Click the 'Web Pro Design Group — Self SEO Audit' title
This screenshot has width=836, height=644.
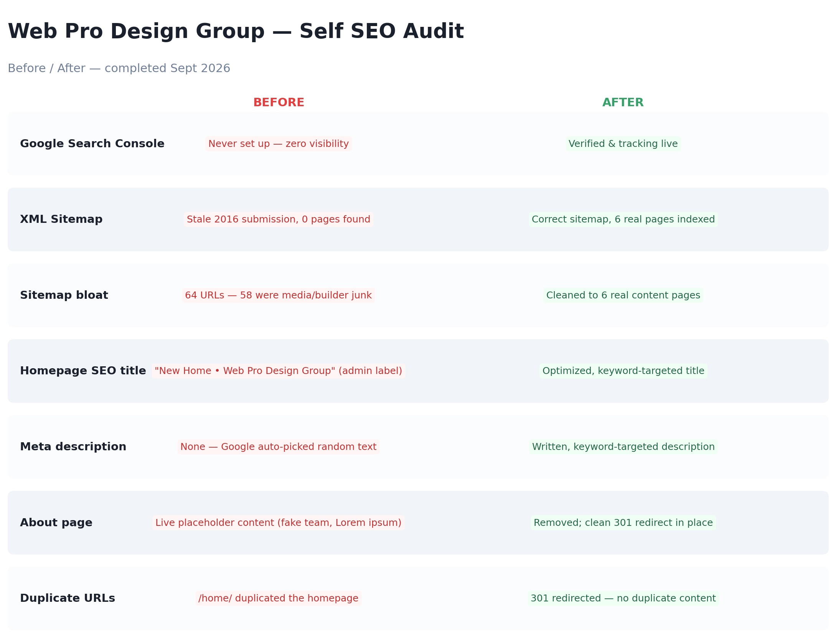[x=236, y=31]
